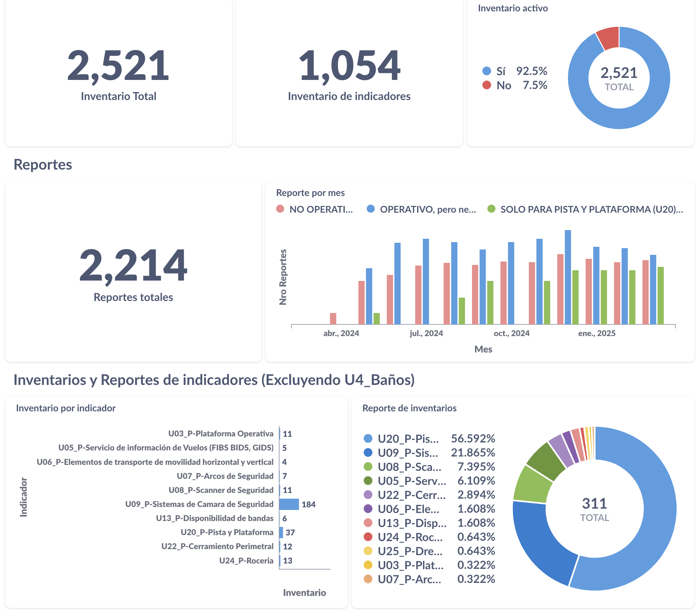The height and width of the screenshot is (616, 700).
Task: Select the U24_P-Roc red legend dot
Action: [x=368, y=537]
